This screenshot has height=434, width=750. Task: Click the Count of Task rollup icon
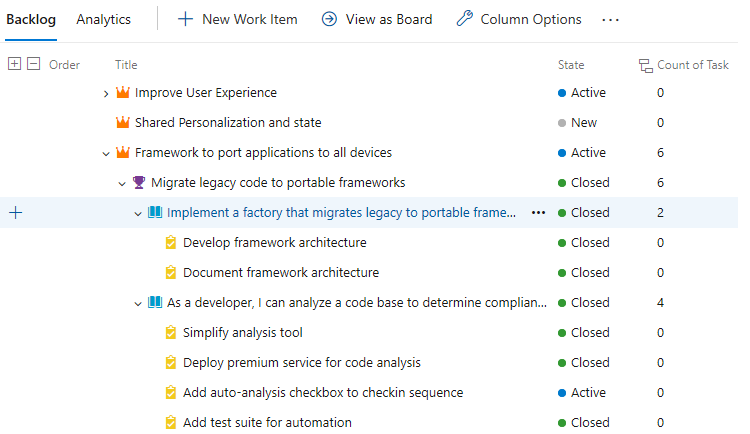pyautogui.click(x=646, y=66)
